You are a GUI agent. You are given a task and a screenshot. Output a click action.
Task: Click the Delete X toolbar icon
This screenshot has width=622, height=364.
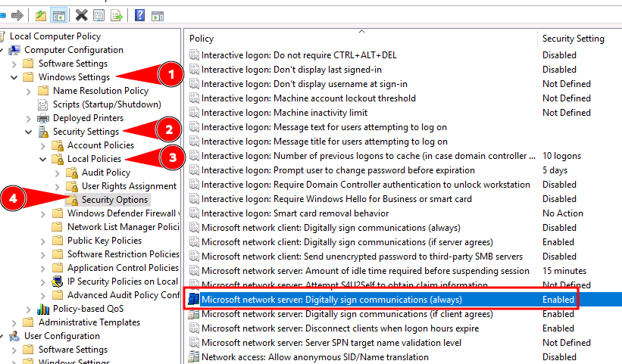click(x=81, y=16)
